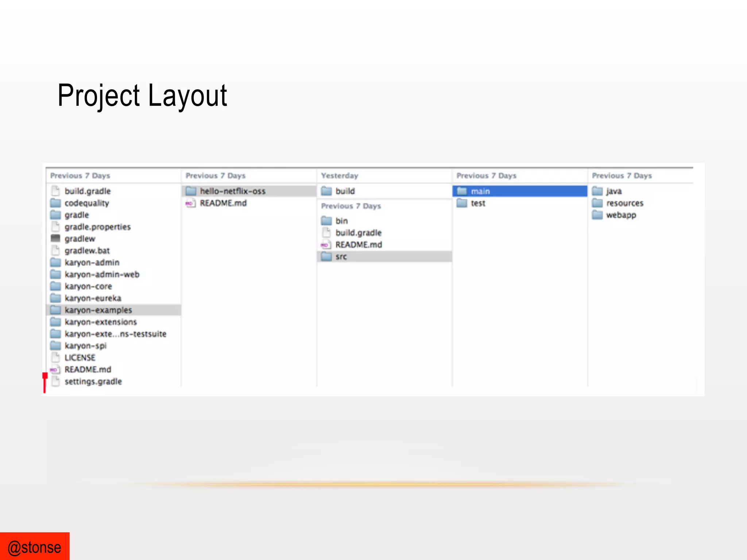The width and height of the screenshot is (747, 560).
Task: Select 'build.gradle' name in first column
Action: pyautogui.click(x=88, y=191)
